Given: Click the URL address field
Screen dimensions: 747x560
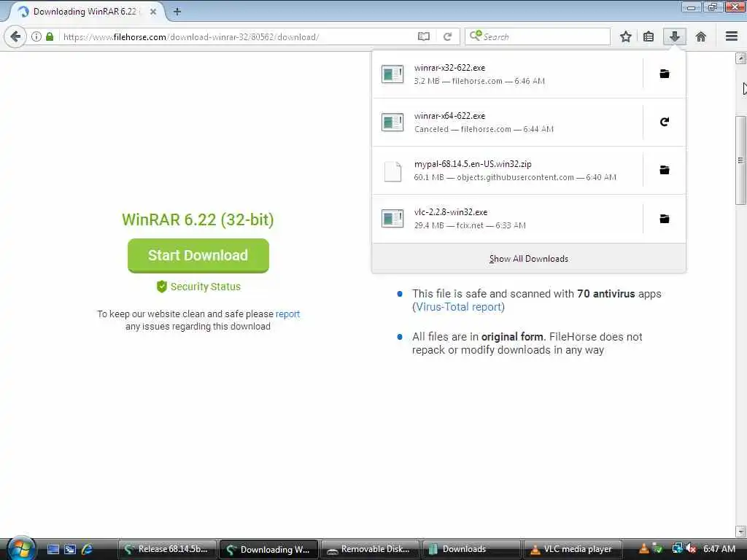Looking at the screenshot, I should (x=239, y=36).
